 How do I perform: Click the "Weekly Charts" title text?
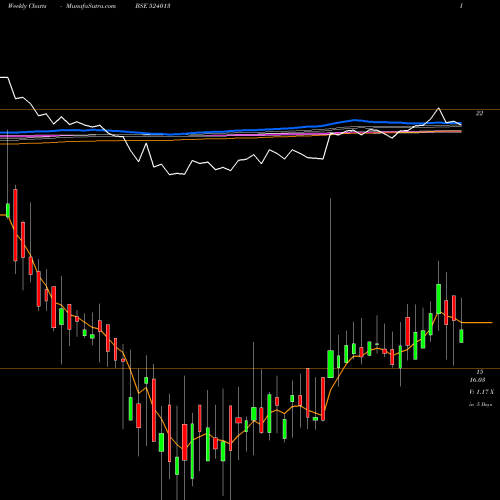(x=27, y=6)
